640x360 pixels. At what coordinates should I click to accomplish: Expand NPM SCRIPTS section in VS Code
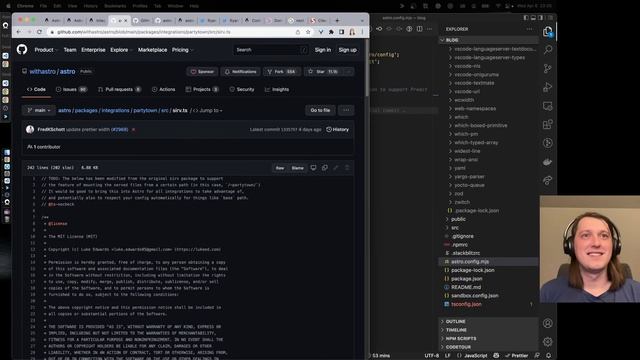coord(489,339)
